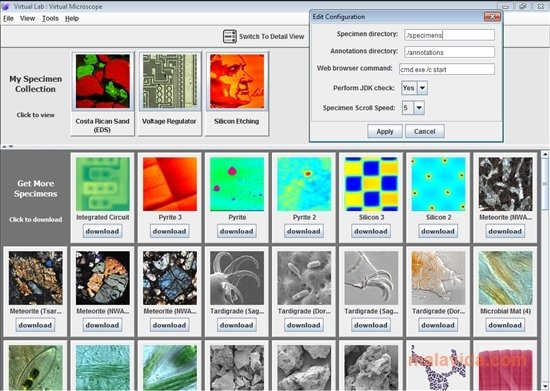Screen dimensions: 550x391
Task: Click the download button under Pyrite
Action: tap(237, 231)
